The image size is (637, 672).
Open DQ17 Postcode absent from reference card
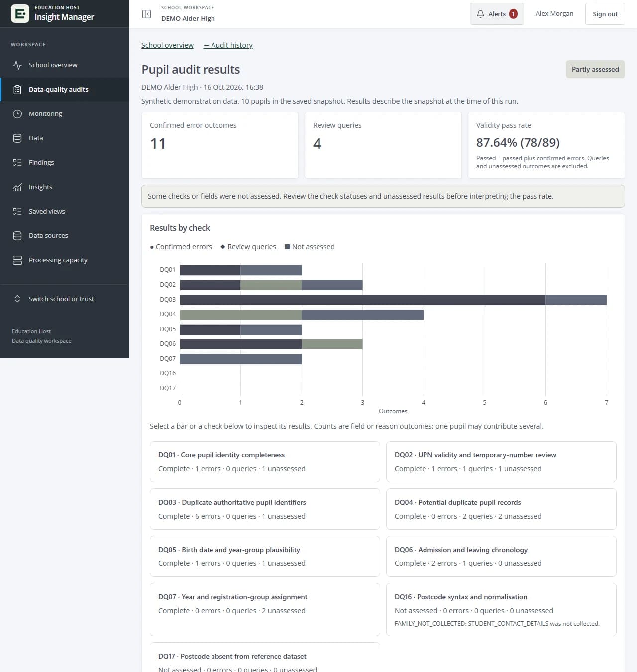[x=265, y=658]
